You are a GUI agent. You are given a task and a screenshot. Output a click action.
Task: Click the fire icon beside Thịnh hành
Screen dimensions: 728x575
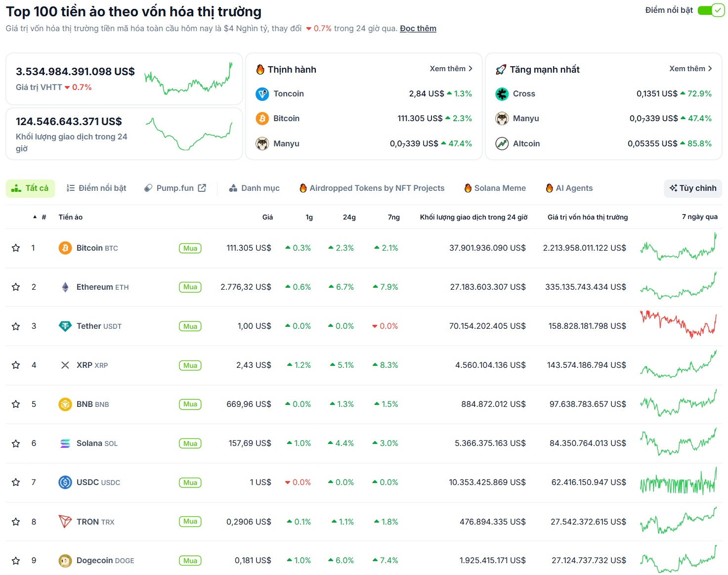tap(260, 69)
